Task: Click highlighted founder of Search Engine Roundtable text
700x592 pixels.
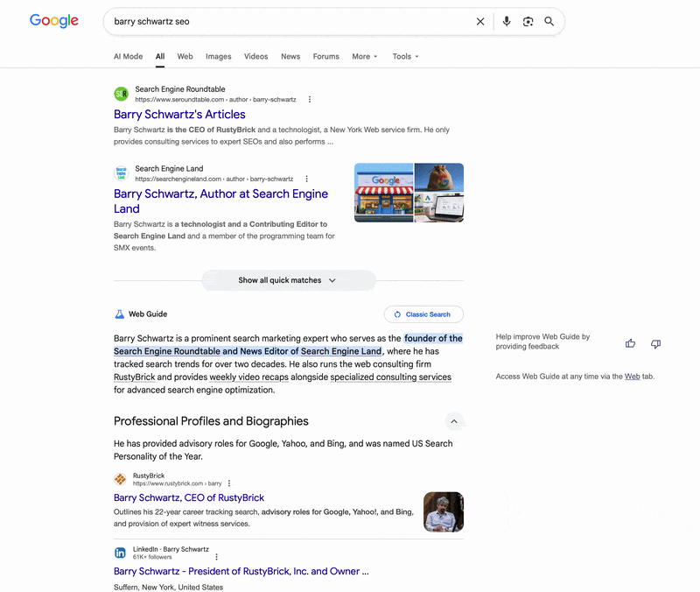Action: click(x=288, y=344)
